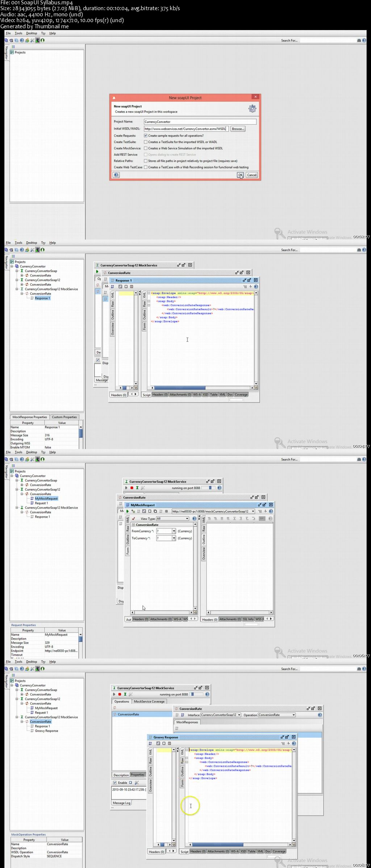Click clear-log square icon beside Enable checkbox
This screenshot has width=371, height=868.
[x=131, y=783]
